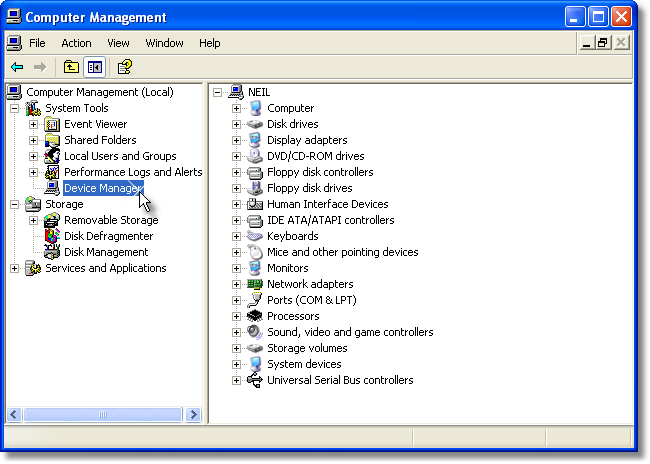Select the Keyboards label
The height and width of the screenshot is (464, 650).
click(293, 236)
